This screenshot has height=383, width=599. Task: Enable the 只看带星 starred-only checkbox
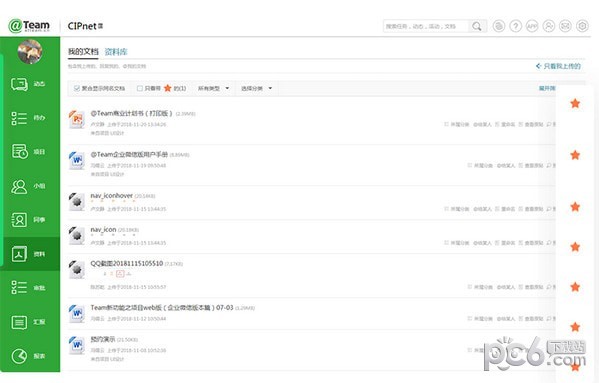click(139, 88)
